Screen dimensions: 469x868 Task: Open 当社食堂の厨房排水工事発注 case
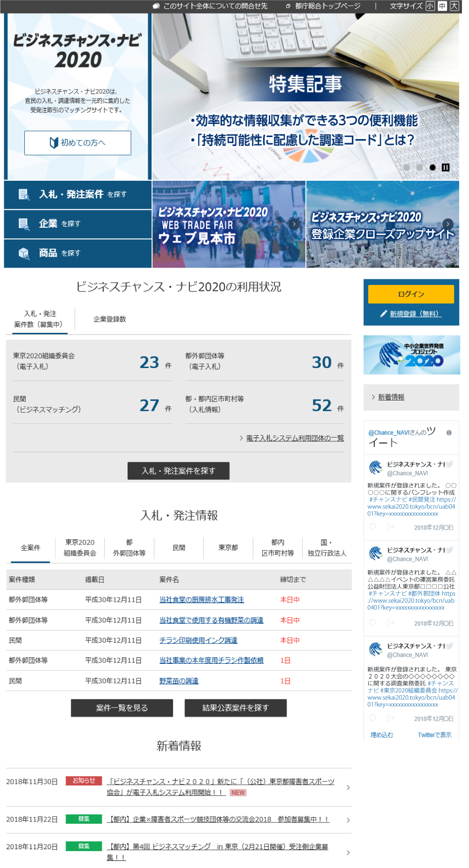(202, 600)
